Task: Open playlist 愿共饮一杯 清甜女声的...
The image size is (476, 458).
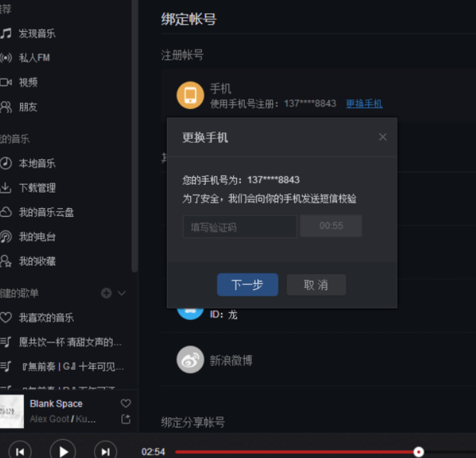Action: click(x=70, y=342)
